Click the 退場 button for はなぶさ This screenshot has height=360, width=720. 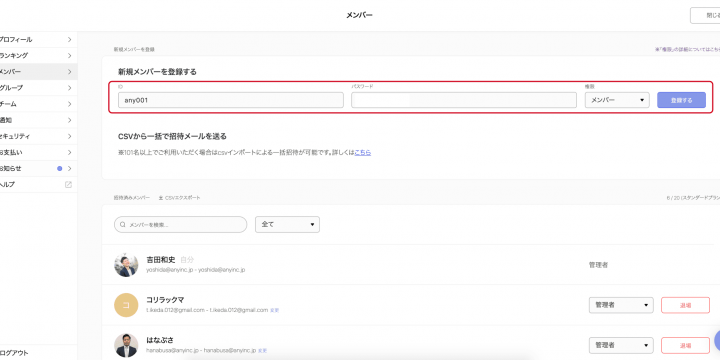(685, 345)
